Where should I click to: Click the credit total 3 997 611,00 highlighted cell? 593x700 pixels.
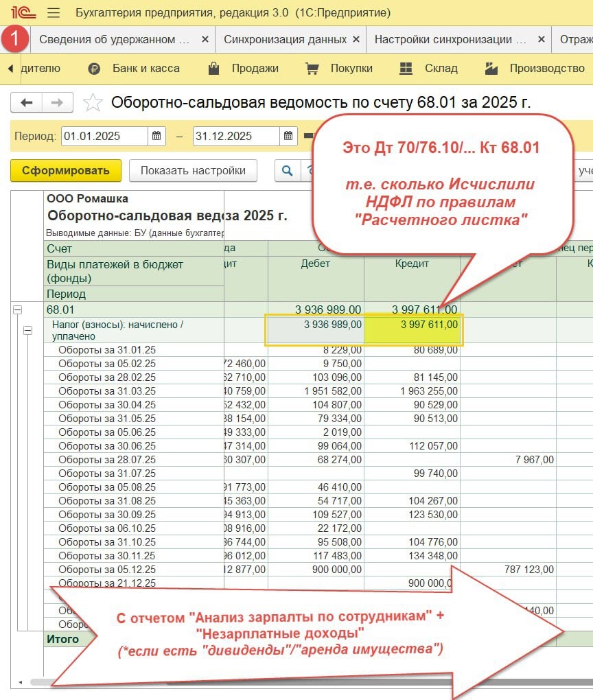[x=413, y=330]
